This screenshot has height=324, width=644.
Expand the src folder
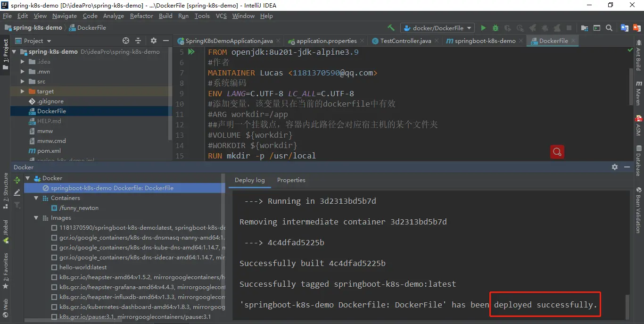coord(23,81)
